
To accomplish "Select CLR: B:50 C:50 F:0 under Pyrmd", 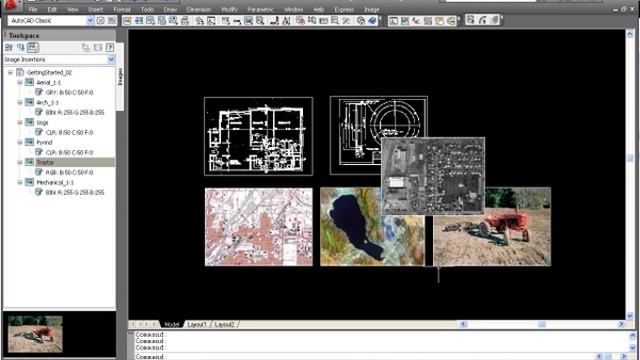I will (69, 153).
